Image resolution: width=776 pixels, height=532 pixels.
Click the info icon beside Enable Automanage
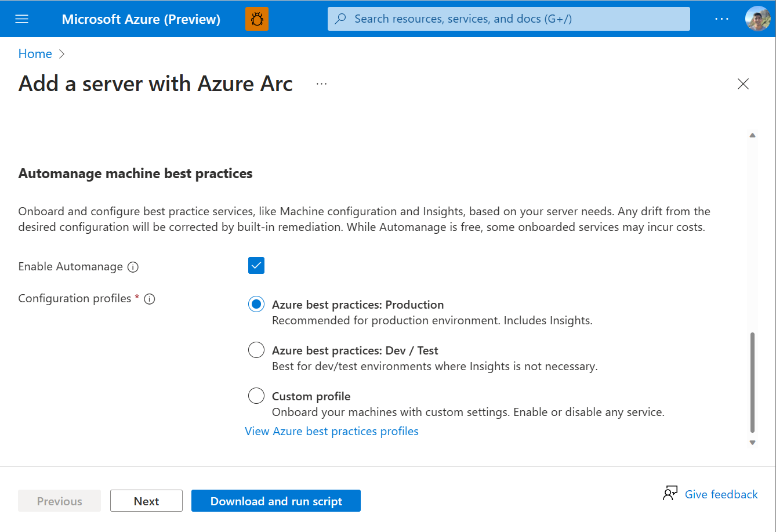pos(133,267)
